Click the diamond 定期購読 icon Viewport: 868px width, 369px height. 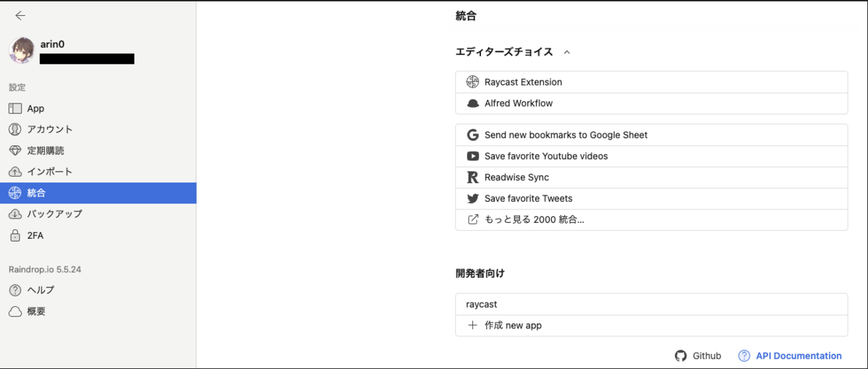(15, 150)
